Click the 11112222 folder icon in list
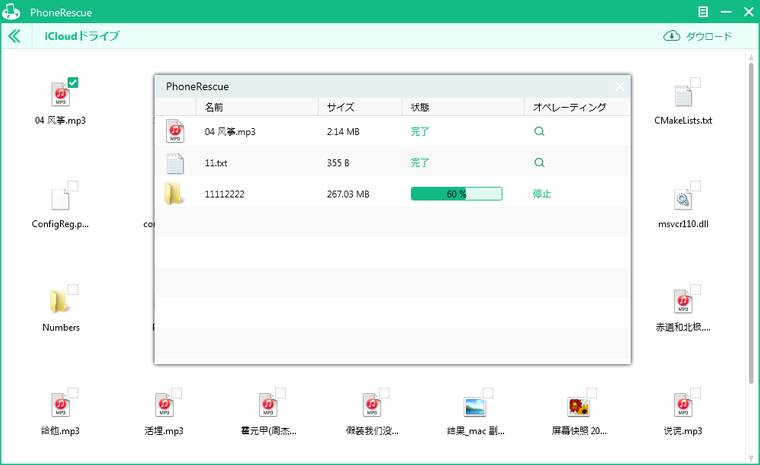 173,194
